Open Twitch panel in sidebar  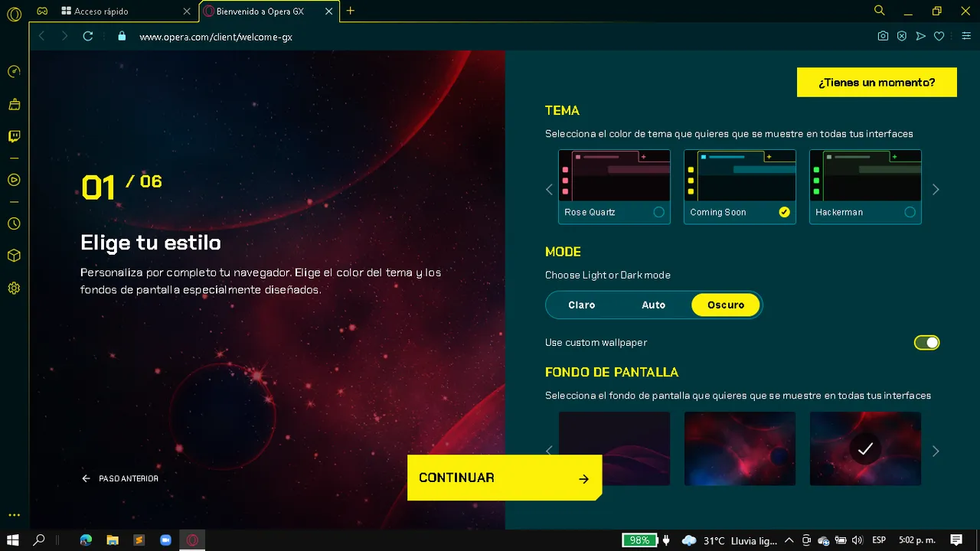coord(14,137)
